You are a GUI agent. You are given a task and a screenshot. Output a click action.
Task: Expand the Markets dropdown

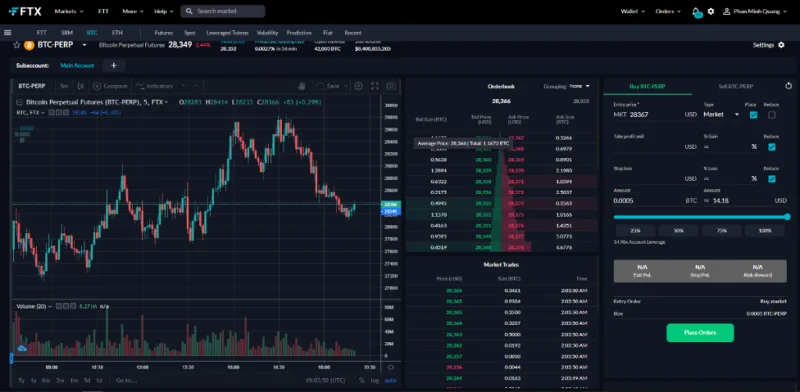pyautogui.click(x=69, y=11)
